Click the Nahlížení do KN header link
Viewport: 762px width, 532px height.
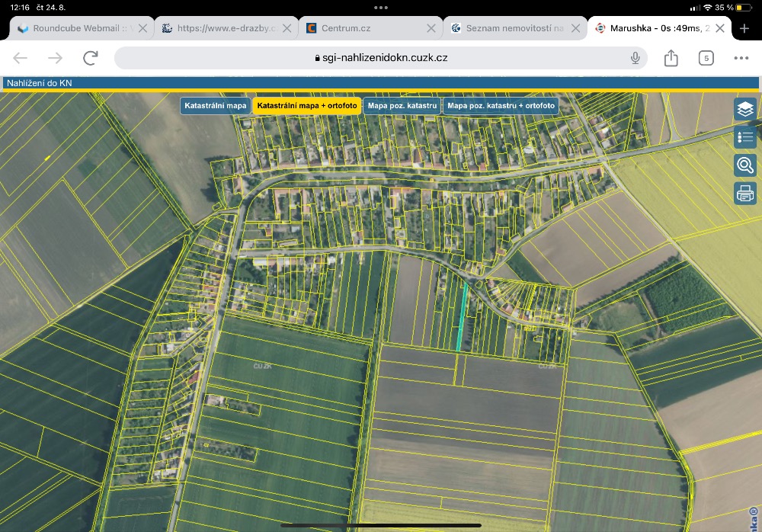click(40, 83)
